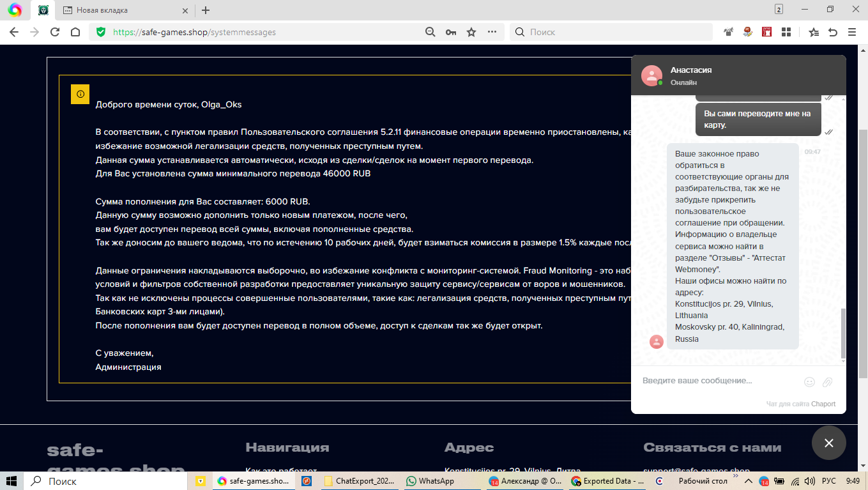Switch to the Новая вкладка tab

[x=121, y=10]
